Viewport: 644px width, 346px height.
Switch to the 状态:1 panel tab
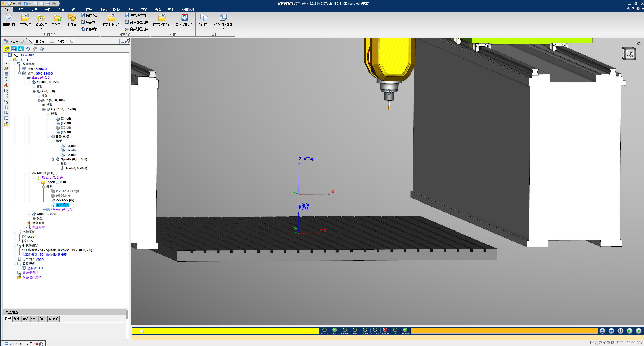point(63,41)
